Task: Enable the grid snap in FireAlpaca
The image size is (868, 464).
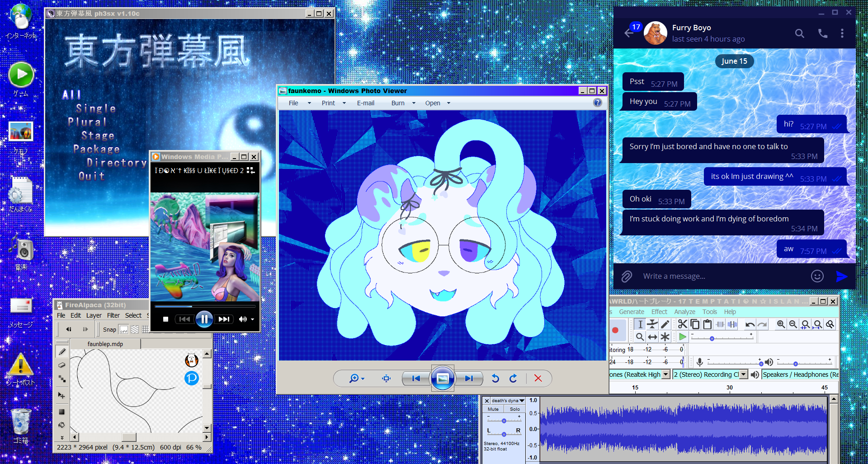Action: [x=146, y=329]
